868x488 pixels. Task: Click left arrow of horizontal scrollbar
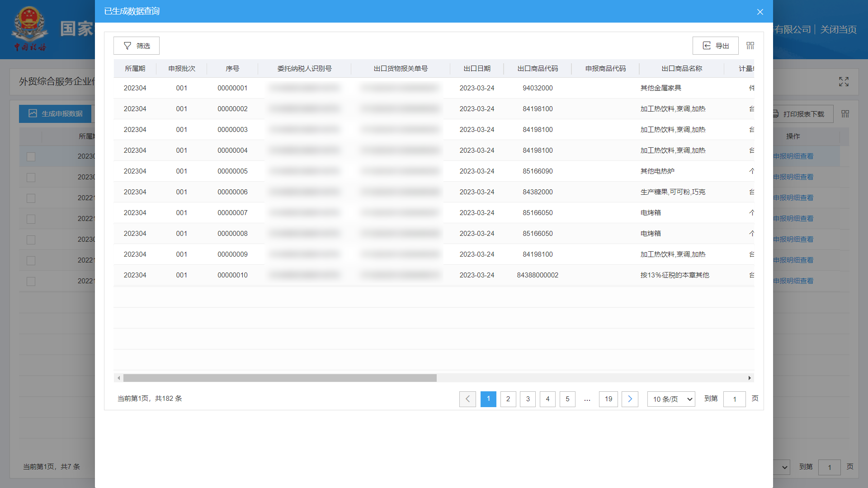(118, 378)
